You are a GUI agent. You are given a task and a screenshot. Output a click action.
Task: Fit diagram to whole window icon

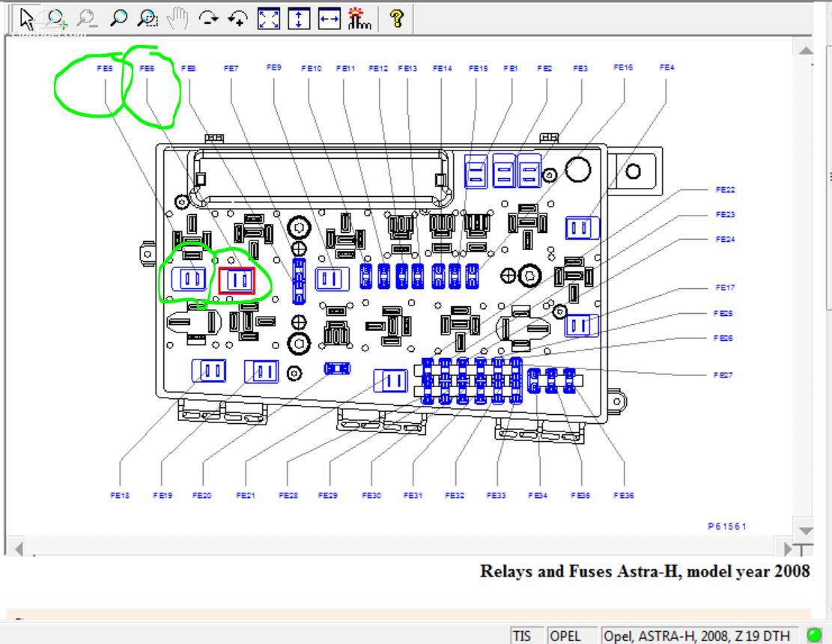click(269, 19)
